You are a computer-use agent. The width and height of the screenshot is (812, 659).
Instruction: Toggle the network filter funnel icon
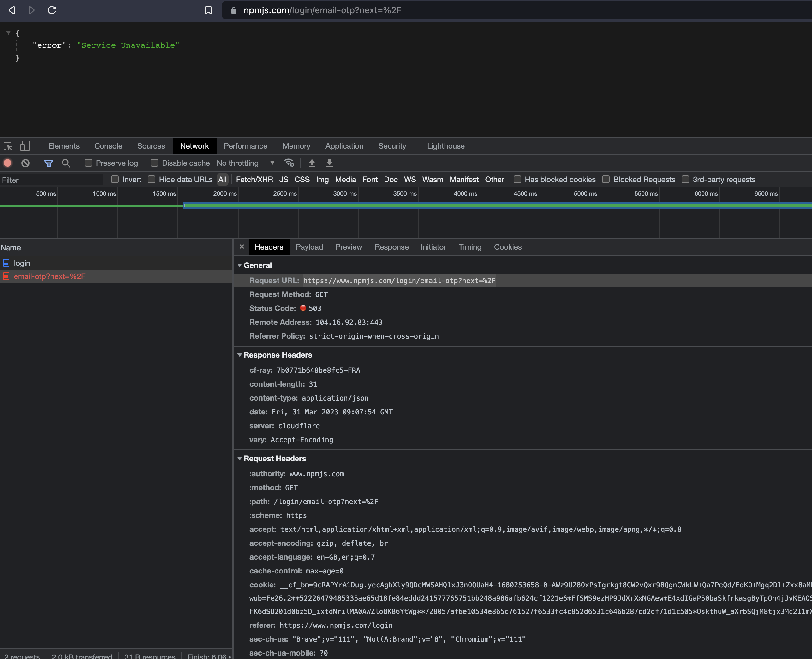pos(49,163)
